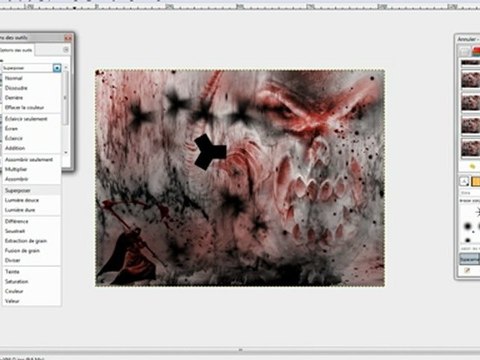Open the paint mode combo box arrow

(x=57, y=68)
